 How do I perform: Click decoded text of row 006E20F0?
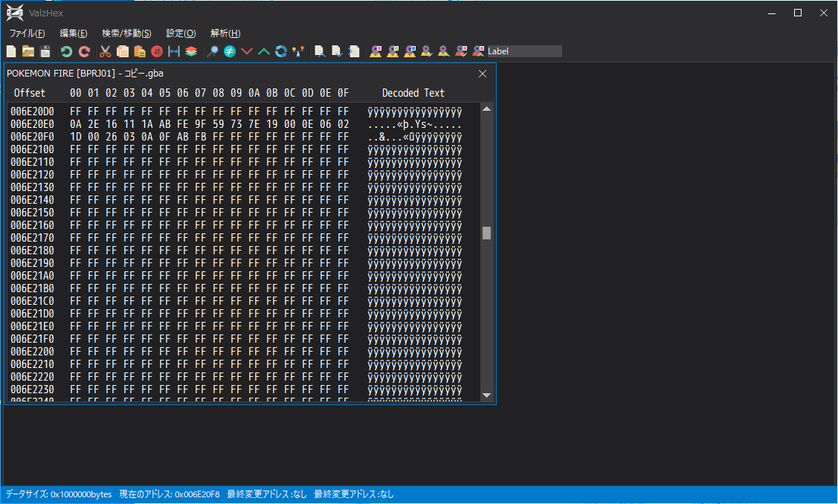point(415,137)
